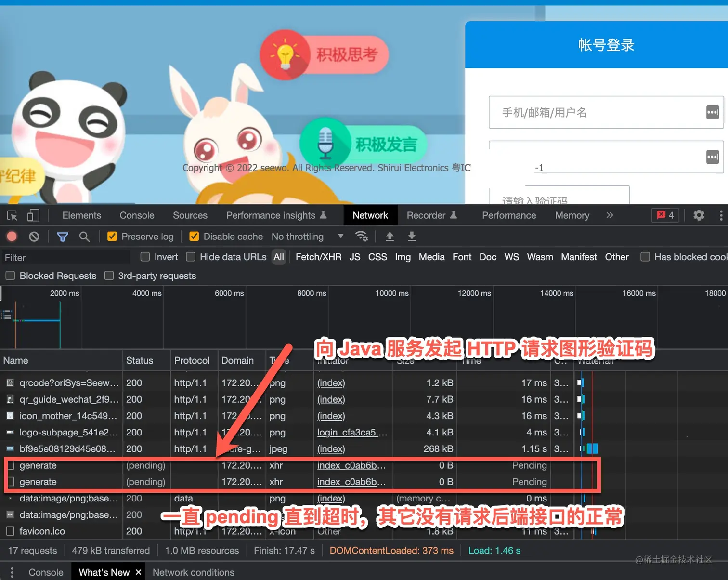This screenshot has width=728, height=580.
Task: Filter requests by Media type
Action: [432, 257]
